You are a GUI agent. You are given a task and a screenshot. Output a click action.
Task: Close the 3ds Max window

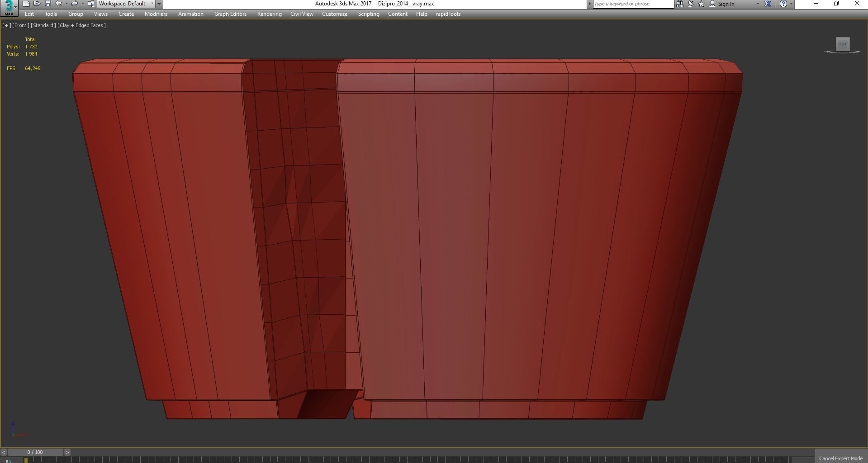pyautogui.click(x=857, y=4)
